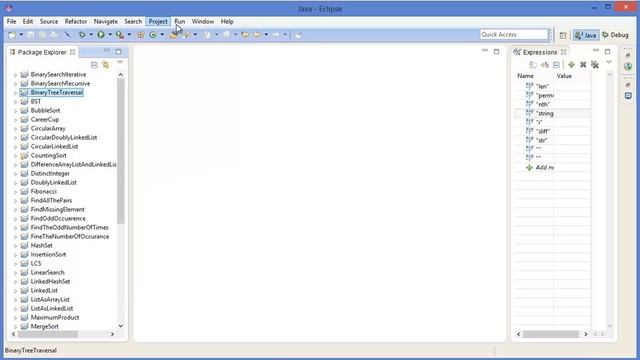Open the Run launch dropdown arrow
Image resolution: width=640 pixels, height=360 pixels.
(x=110, y=35)
